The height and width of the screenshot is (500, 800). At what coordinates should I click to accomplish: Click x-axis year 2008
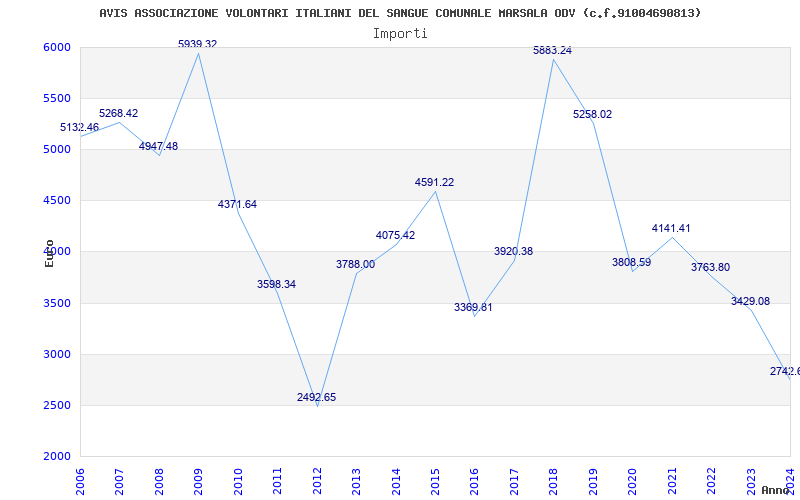click(x=159, y=481)
